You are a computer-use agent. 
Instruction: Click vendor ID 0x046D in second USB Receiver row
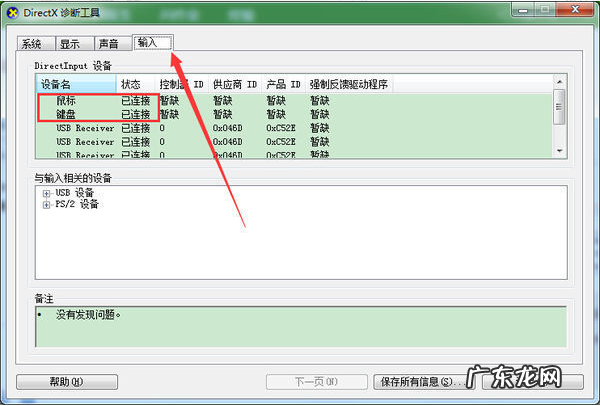point(227,142)
